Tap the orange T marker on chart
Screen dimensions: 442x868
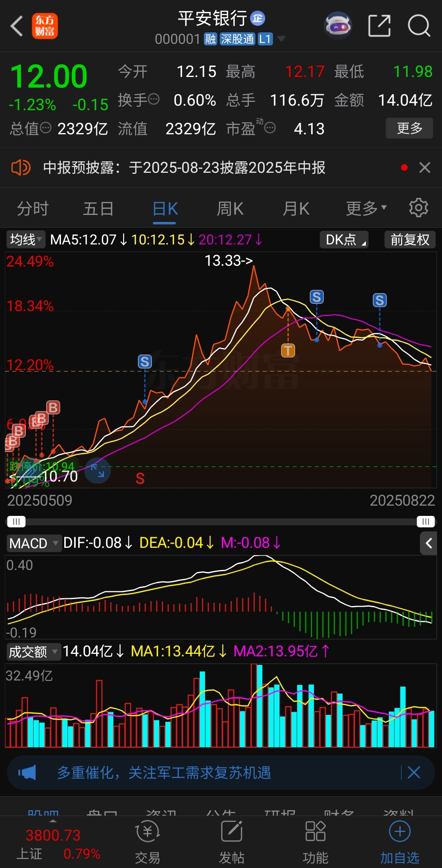pyautogui.click(x=288, y=350)
